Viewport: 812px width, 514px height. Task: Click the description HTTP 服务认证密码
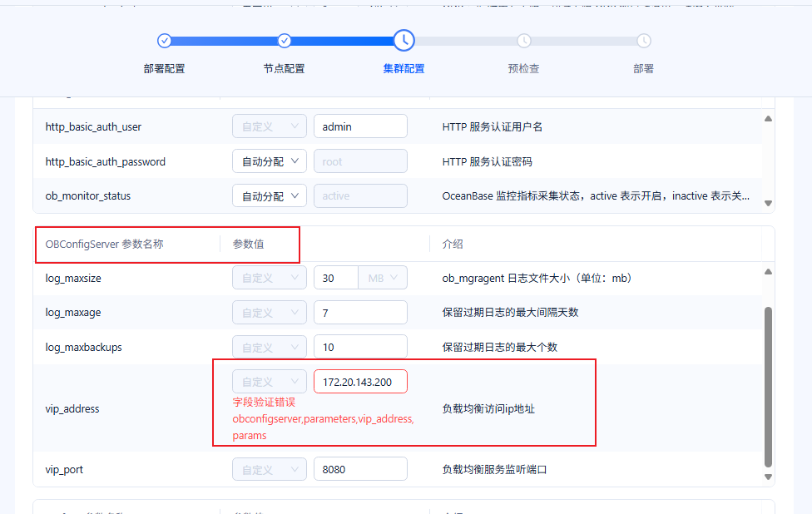pyautogui.click(x=487, y=161)
